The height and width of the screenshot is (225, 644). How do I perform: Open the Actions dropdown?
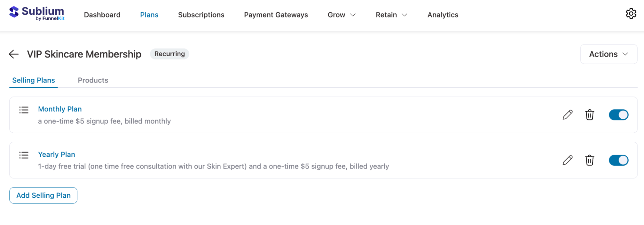[x=608, y=54]
